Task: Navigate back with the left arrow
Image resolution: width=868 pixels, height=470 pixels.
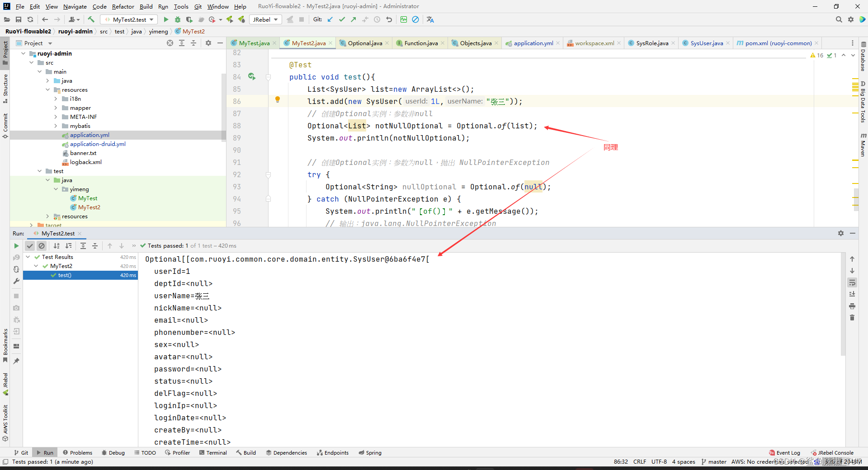Action: [45, 19]
